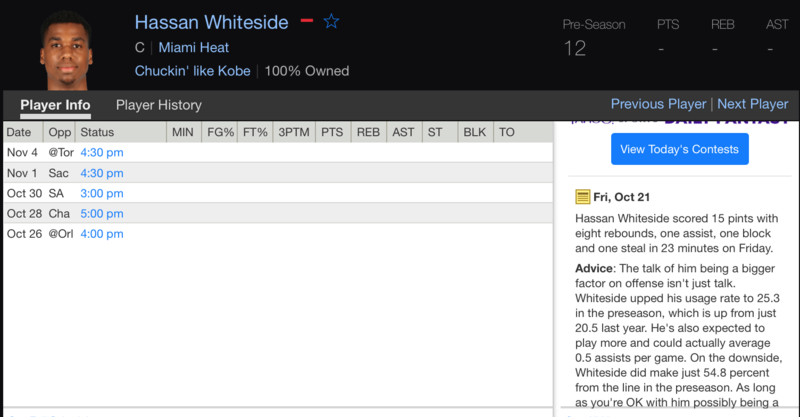Click the Opp column header

59,132
